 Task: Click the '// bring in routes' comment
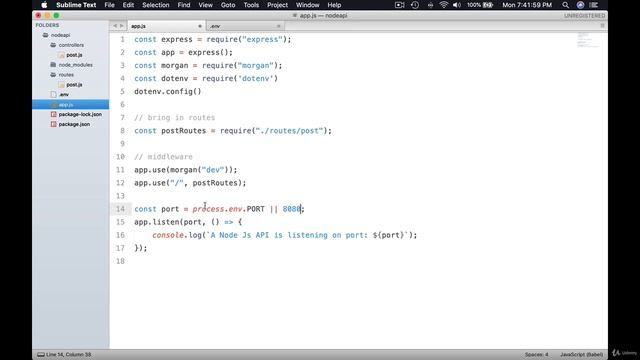(x=175, y=118)
